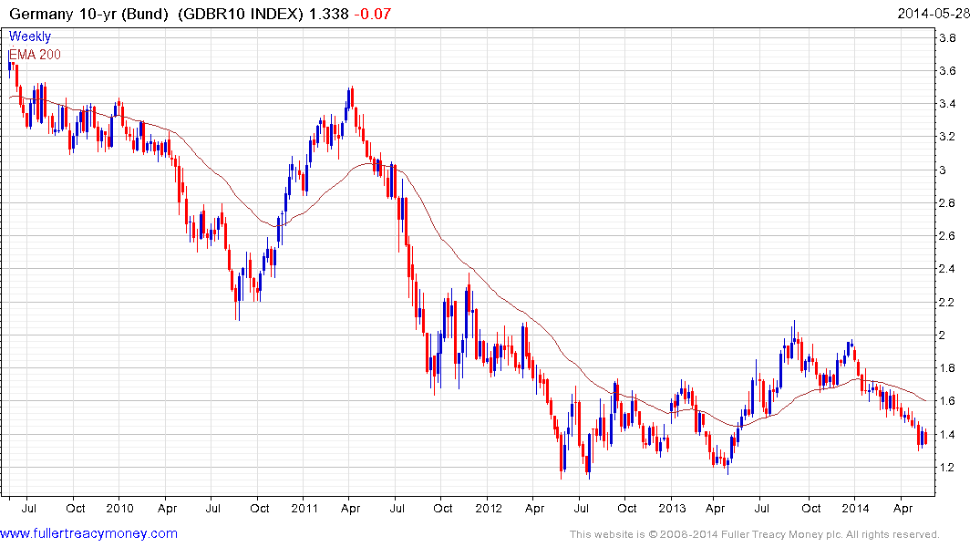Select the 2.4 y-axis label
Image resolution: width=980 pixels, height=547 pixels.
click(947, 270)
